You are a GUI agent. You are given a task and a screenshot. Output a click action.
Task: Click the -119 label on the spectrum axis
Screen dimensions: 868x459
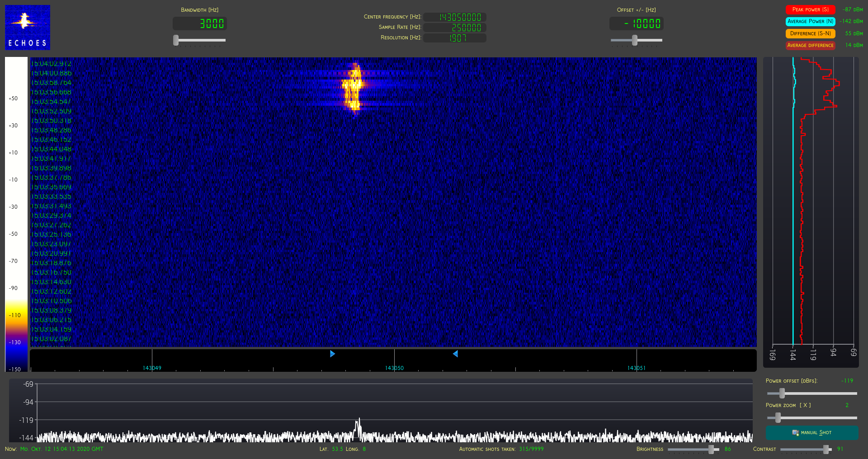pyautogui.click(x=26, y=420)
